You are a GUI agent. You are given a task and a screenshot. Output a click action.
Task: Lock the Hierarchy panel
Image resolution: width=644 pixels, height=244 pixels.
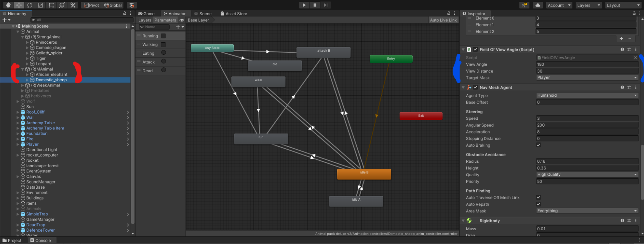click(125, 13)
